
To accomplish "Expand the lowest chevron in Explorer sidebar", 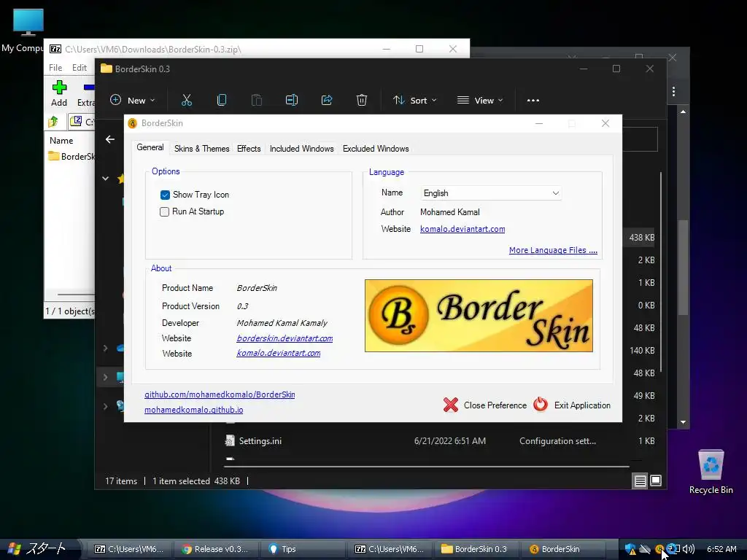I will (105, 406).
